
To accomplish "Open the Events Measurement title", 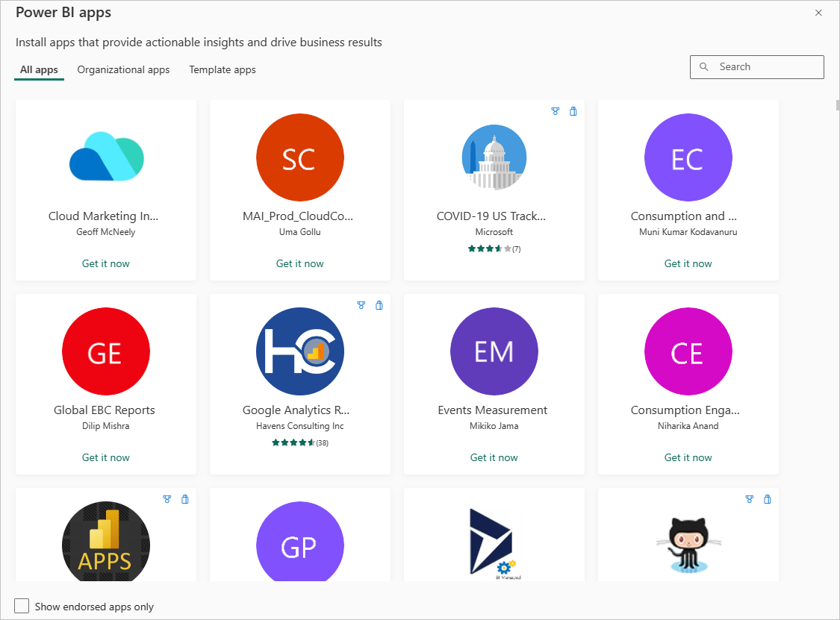I will click(x=493, y=410).
